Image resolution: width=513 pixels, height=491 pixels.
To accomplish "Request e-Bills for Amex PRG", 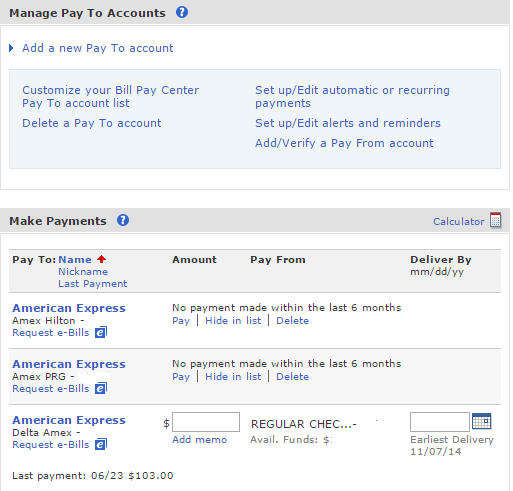I will [51, 389].
